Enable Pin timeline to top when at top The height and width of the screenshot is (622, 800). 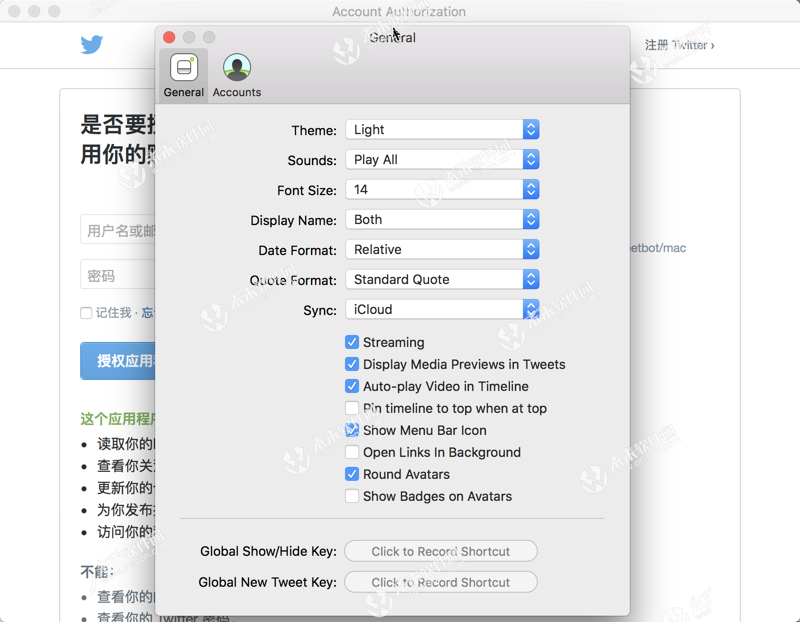[352, 408]
